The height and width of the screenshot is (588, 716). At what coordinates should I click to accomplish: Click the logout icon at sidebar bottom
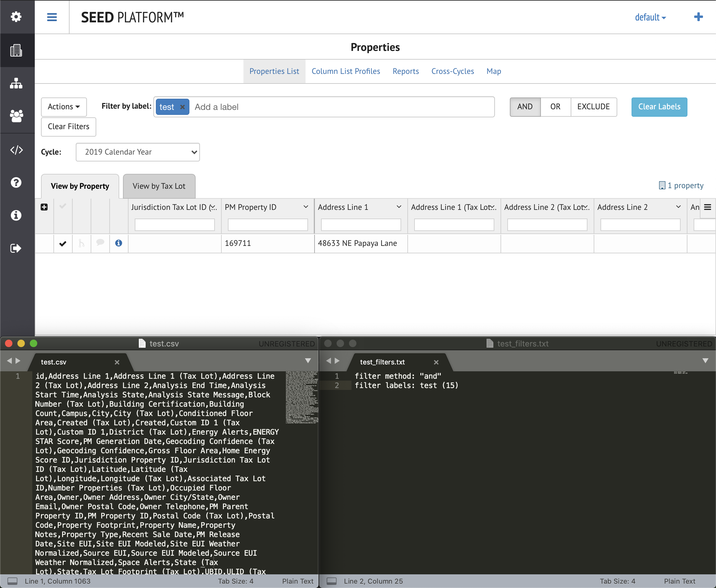point(16,248)
